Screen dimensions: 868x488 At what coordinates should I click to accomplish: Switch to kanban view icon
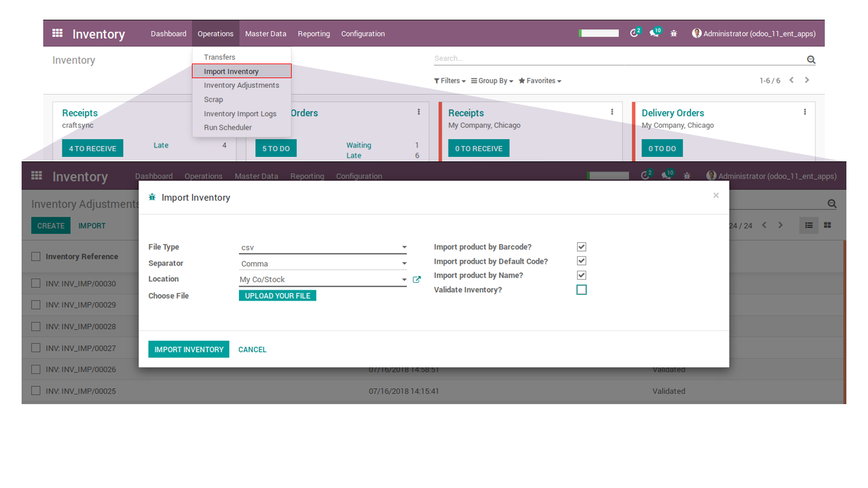click(827, 226)
